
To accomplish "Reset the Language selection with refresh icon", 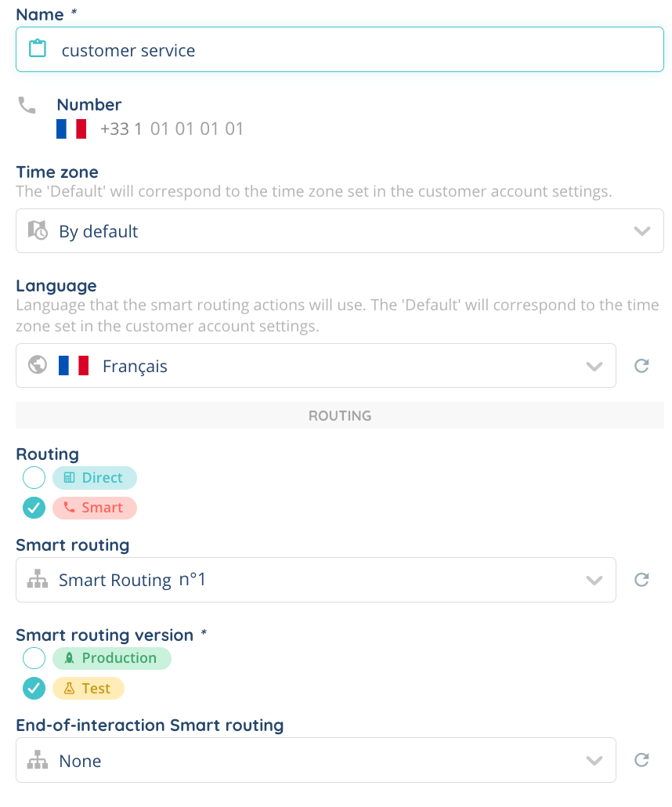I will pyautogui.click(x=641, y=366).
